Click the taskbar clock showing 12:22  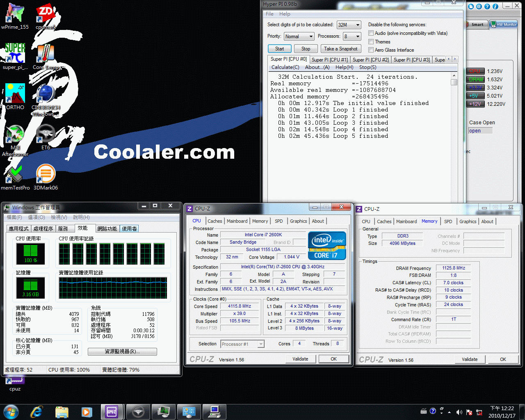pos(502,412)
